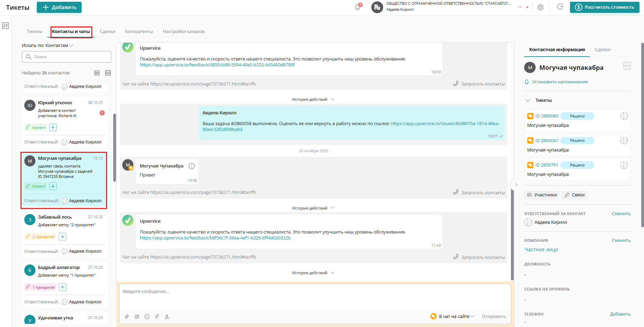
Task: Attach a file with the paperclip icon
Action: 127,317
